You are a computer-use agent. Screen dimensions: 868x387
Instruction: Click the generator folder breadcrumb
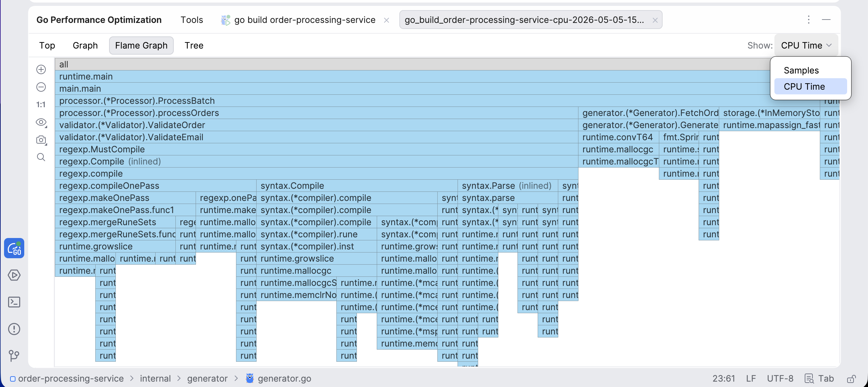point(207,379)
